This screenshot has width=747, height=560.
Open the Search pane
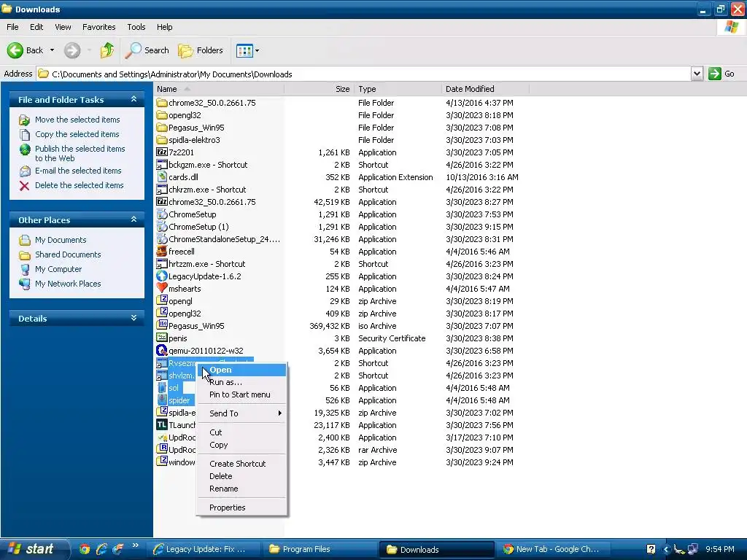(147, 50)
